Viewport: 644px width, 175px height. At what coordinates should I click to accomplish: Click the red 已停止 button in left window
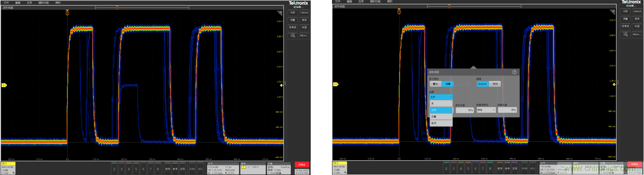point(302,165)
